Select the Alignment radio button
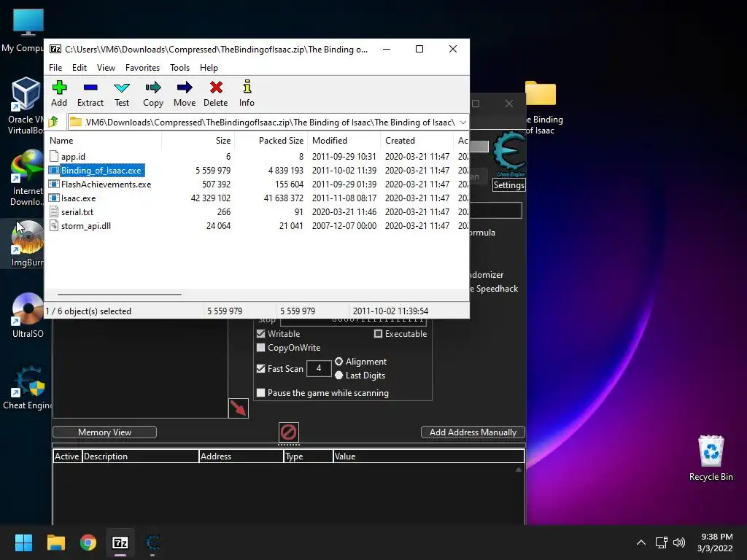 tap(338, 362)
